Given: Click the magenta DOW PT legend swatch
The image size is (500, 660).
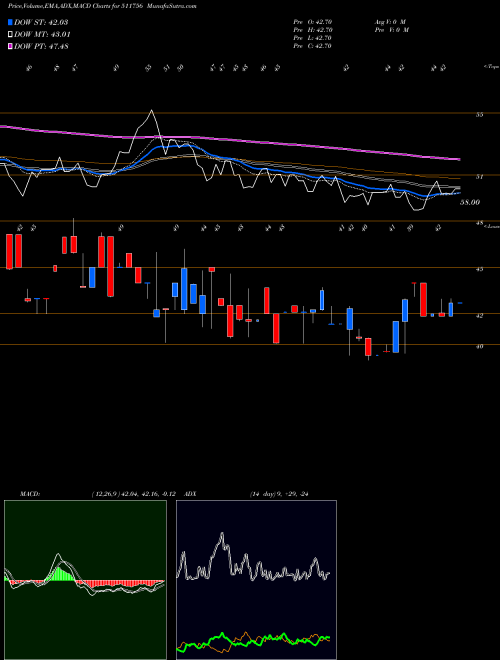Looking at the screenshot, I should point(11,47).
